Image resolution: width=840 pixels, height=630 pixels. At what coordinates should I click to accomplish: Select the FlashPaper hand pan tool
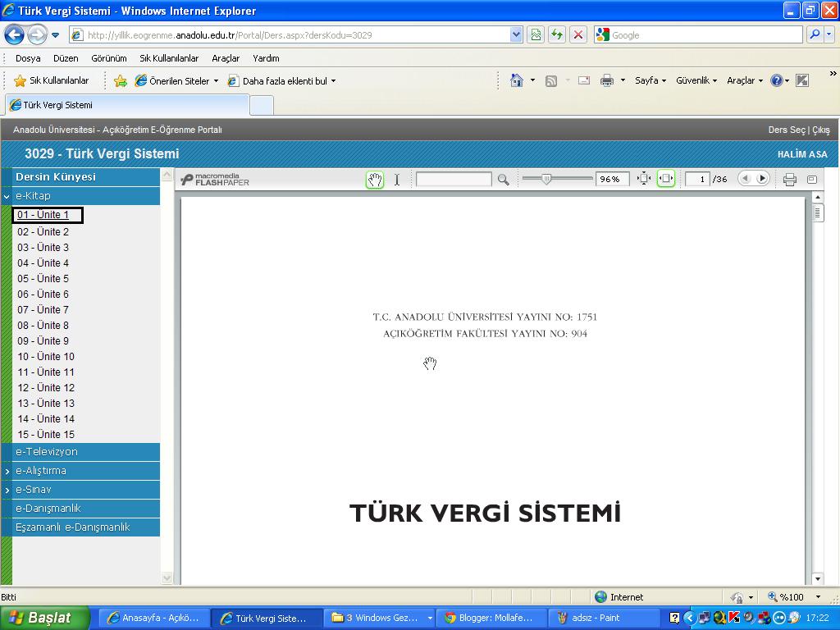click(x=375, y=180)
